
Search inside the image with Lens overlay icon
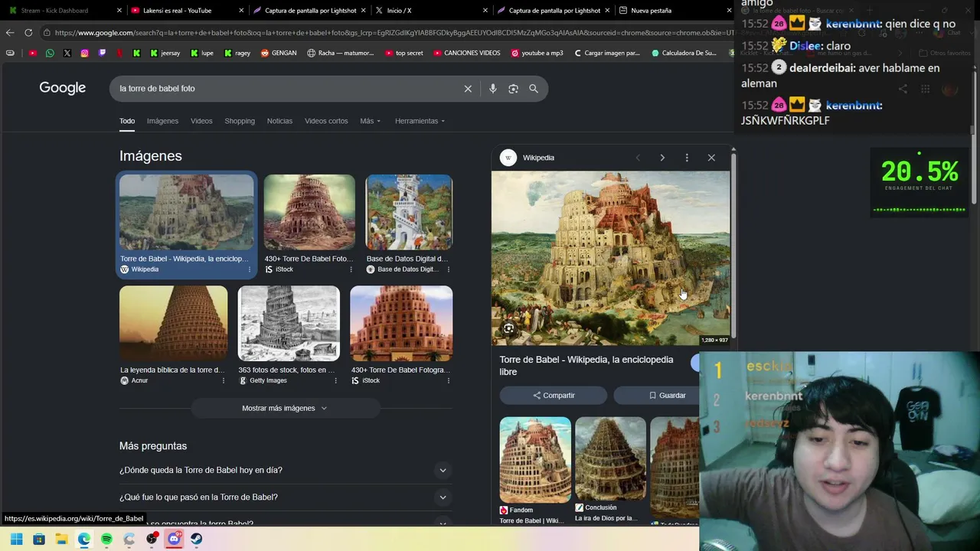point(508,328)
